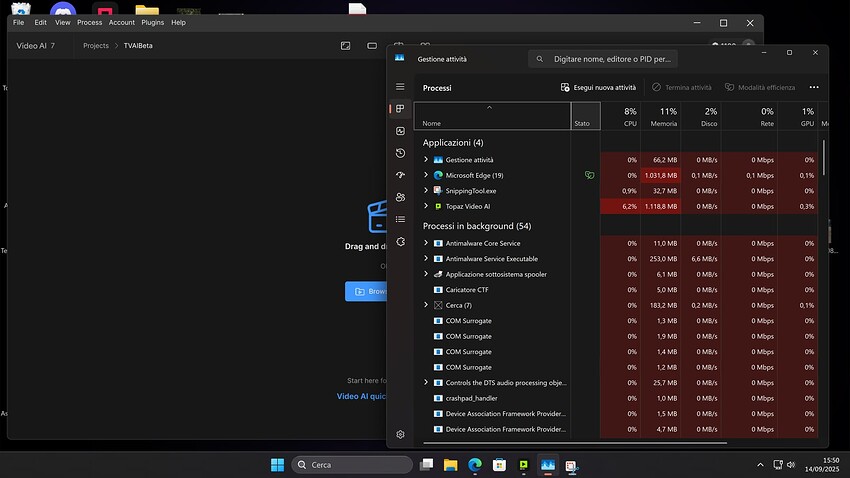This screenshot has width=850, height=478.
Task: Expand Applicazione sottosistema spooler row
Action: (426, 274)
